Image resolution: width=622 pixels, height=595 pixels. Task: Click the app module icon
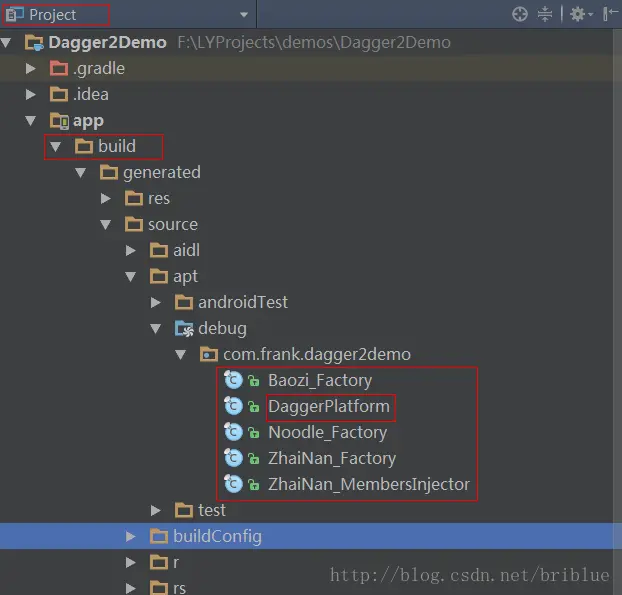click(59, 121)
